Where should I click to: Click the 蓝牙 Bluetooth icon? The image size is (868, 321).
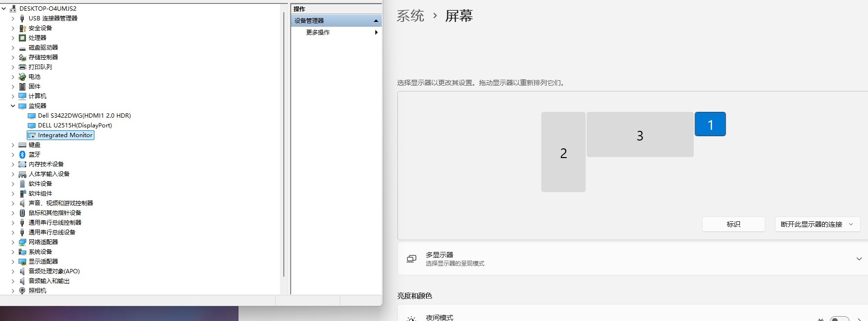point(22,154)
